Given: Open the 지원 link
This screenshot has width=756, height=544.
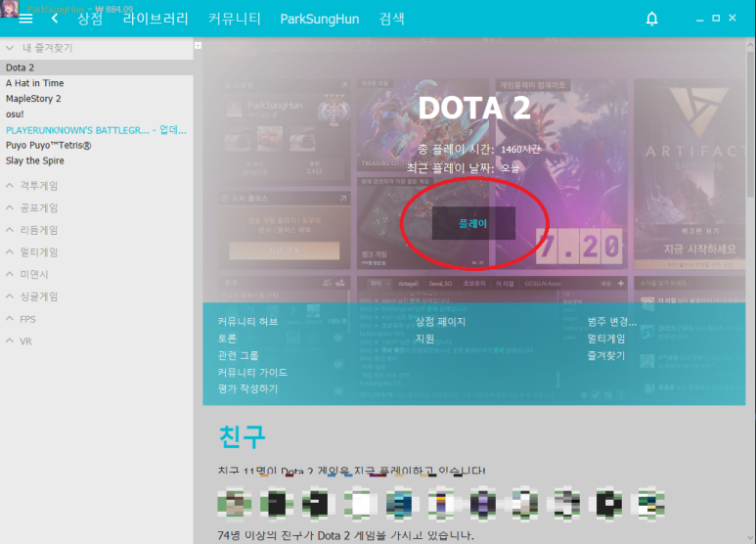Looking at the screenshot, I should pos(424,339).
